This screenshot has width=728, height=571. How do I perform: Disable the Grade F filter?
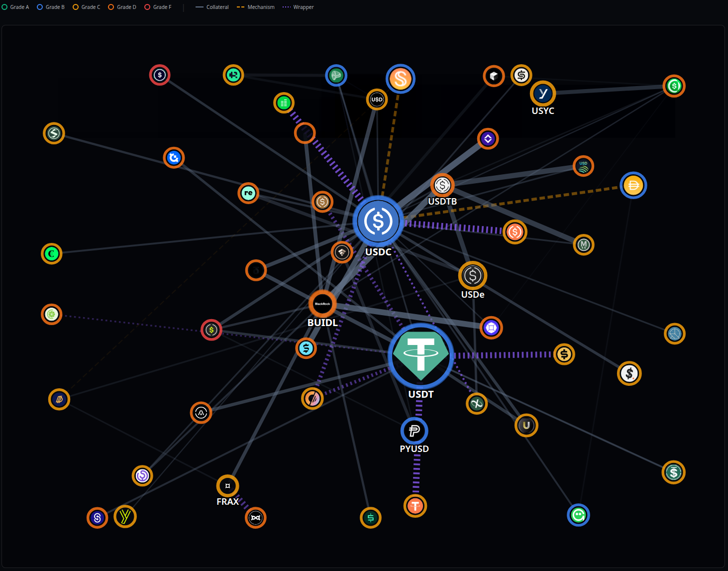click(157, 6)
